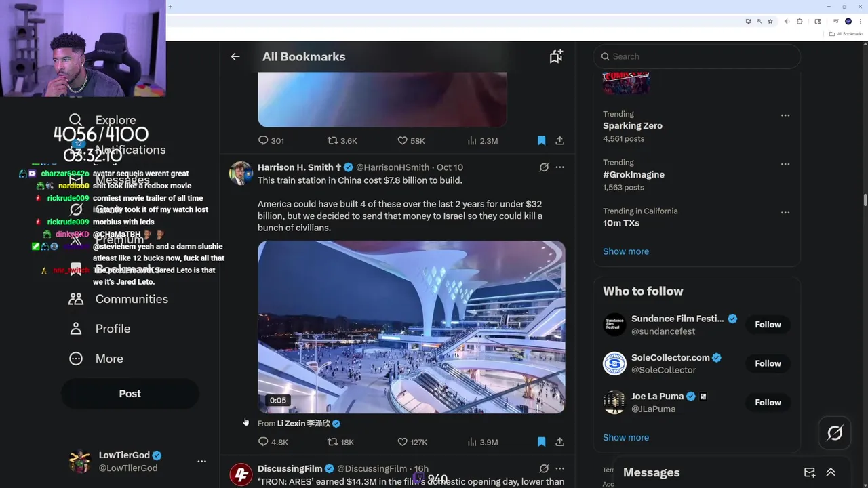Screen dimensions: 868x488
Task: Open Explore in sidebar
Action: [102, 120]
